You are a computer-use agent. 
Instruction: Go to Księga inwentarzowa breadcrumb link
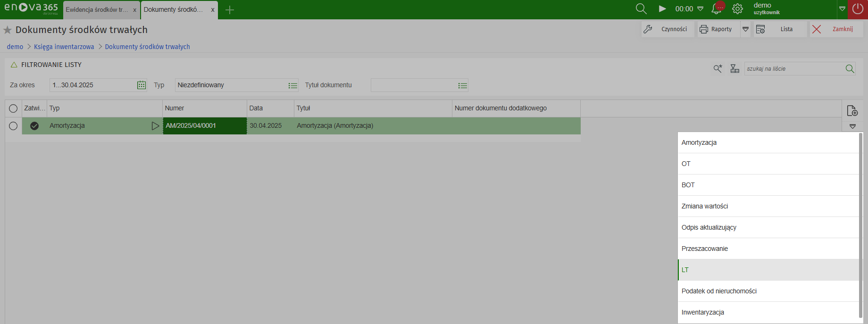[64, 47]
